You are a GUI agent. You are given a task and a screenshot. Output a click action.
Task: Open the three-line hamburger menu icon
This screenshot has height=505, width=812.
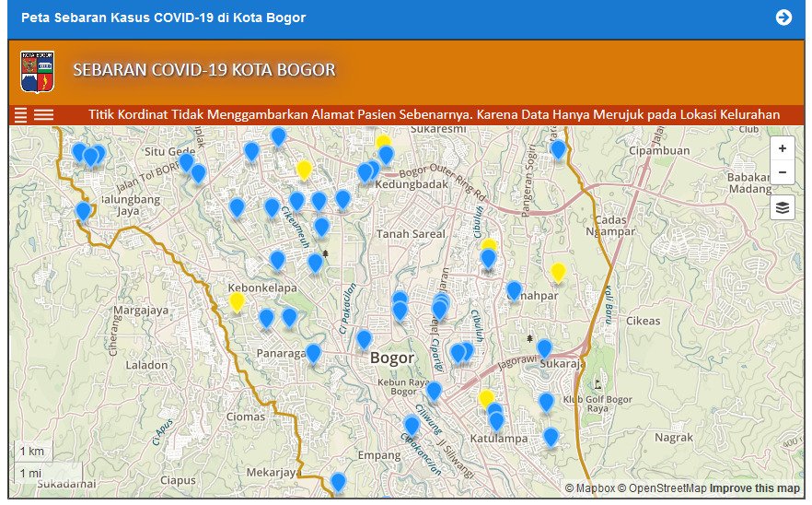[43, 115]
